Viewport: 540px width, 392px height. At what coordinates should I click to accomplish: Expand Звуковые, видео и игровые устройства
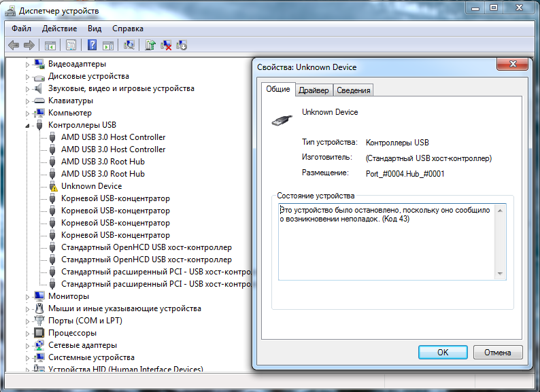[27, 89]
